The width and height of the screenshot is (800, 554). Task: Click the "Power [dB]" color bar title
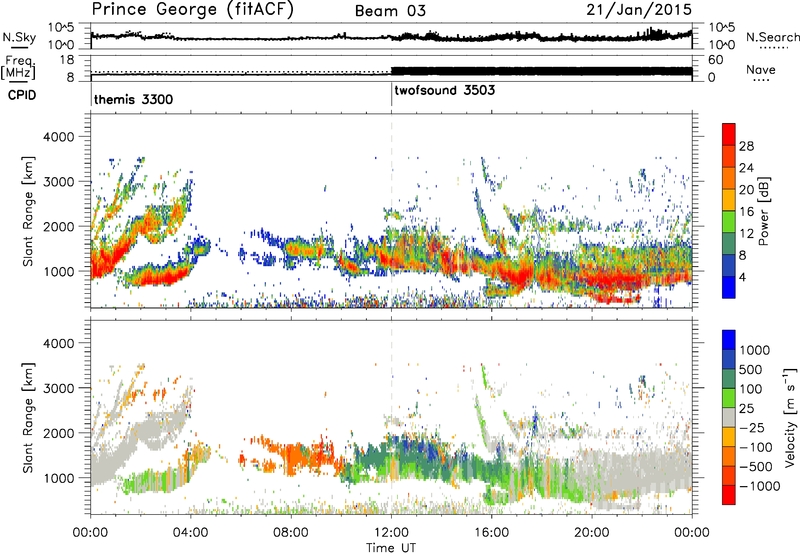[x=764, y=211]
